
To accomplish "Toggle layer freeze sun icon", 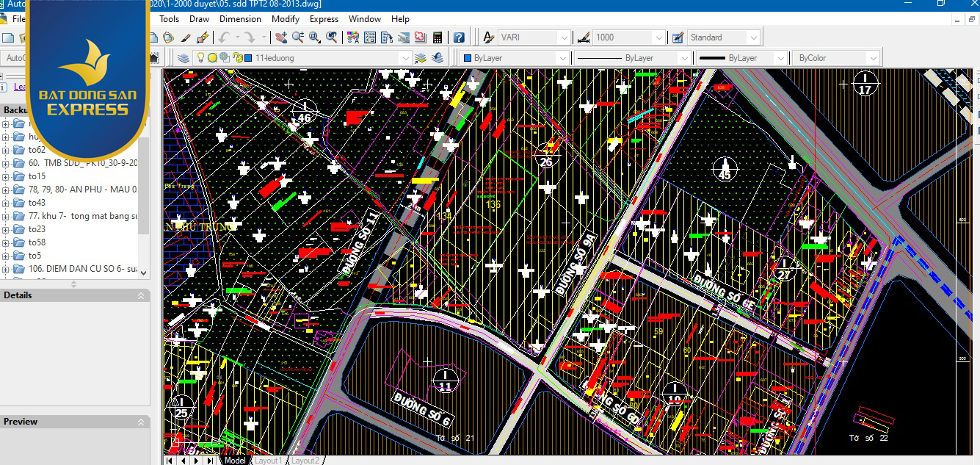I will point(212,58).
